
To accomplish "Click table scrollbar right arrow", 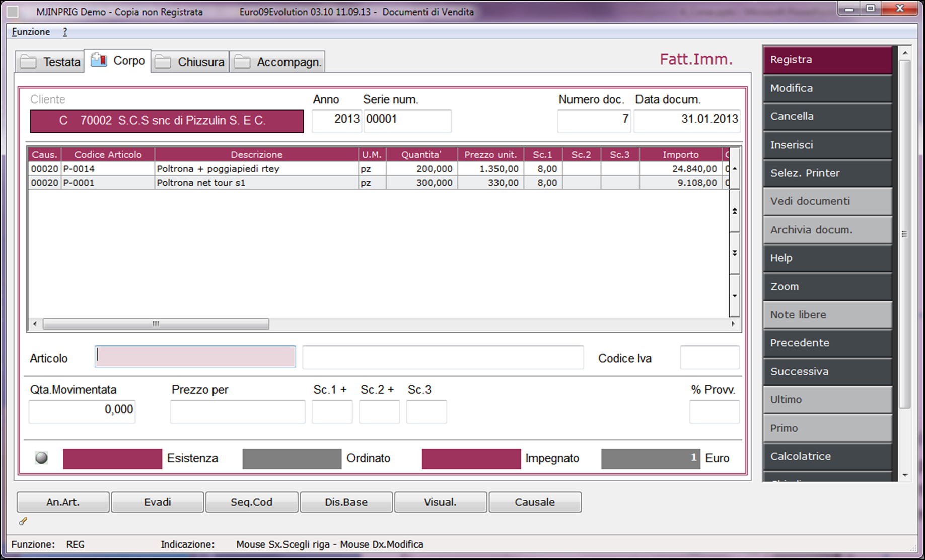I will click(733, 324).
